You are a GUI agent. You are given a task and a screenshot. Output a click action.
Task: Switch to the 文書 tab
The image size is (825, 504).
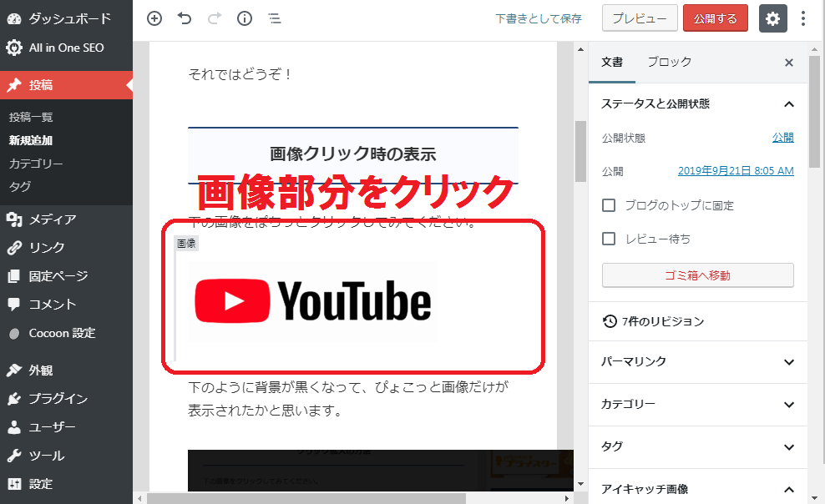tap(612, 62)
